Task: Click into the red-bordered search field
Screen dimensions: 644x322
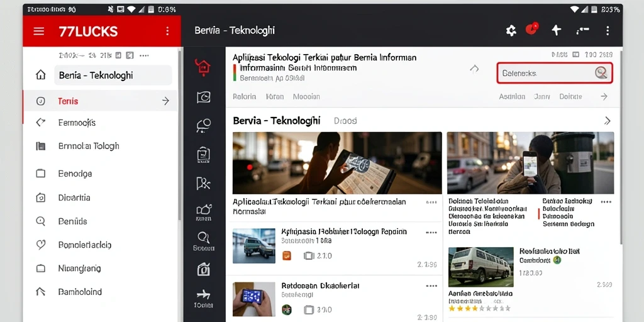Action: point(555,73)
